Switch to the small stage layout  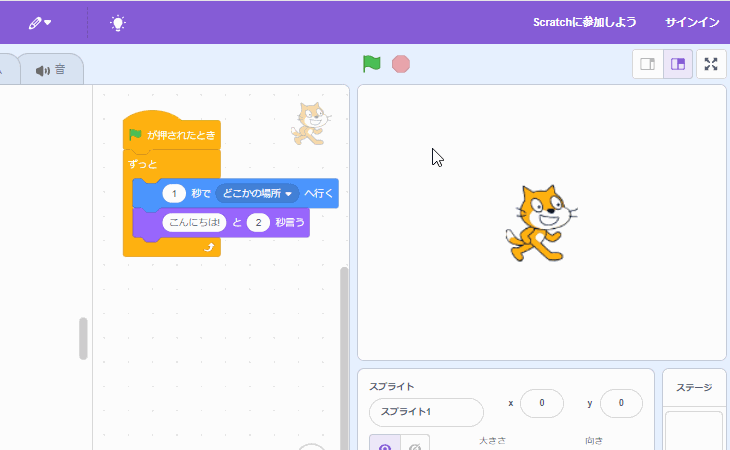click(648, 64)
